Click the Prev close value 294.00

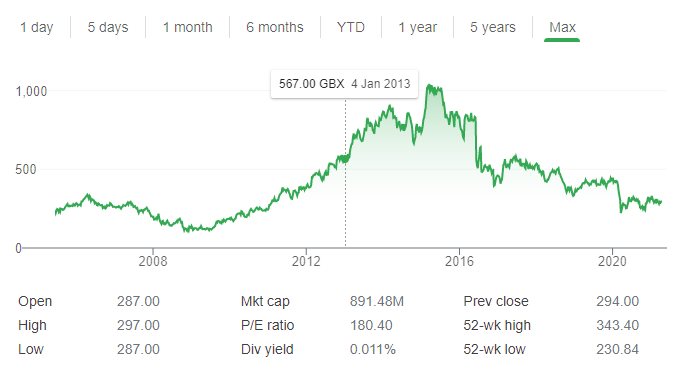[617, 301]
